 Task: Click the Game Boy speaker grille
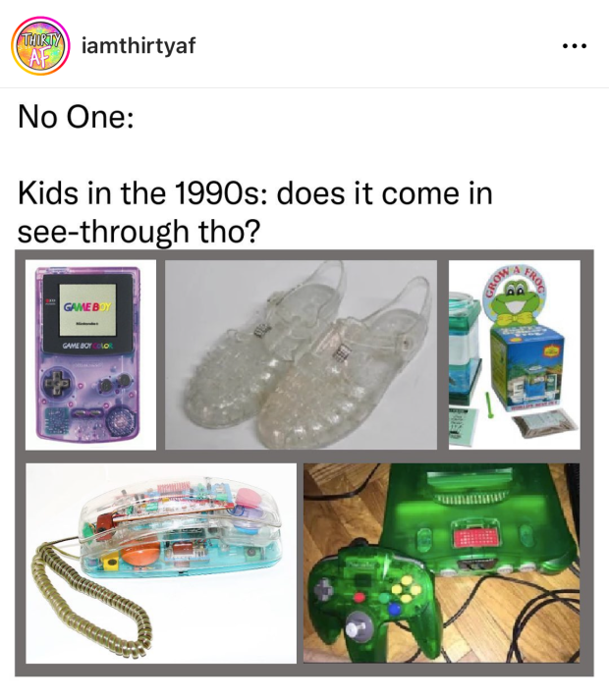120,420
